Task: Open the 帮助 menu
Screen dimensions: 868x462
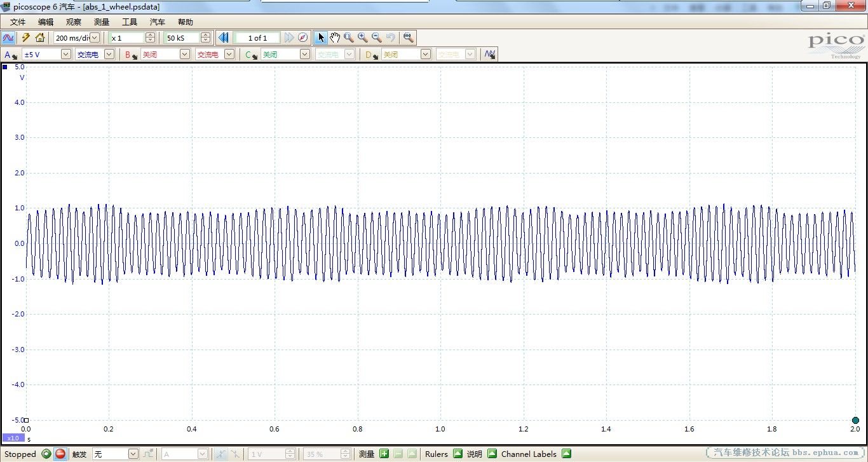Action: click(186, 22)
